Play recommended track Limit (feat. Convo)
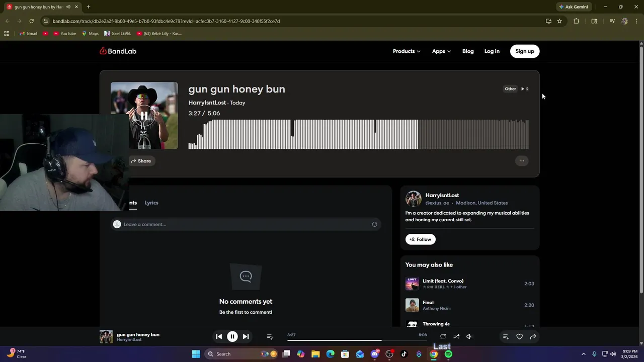Screen dimensions: 644x362 (x=443, y=281)
